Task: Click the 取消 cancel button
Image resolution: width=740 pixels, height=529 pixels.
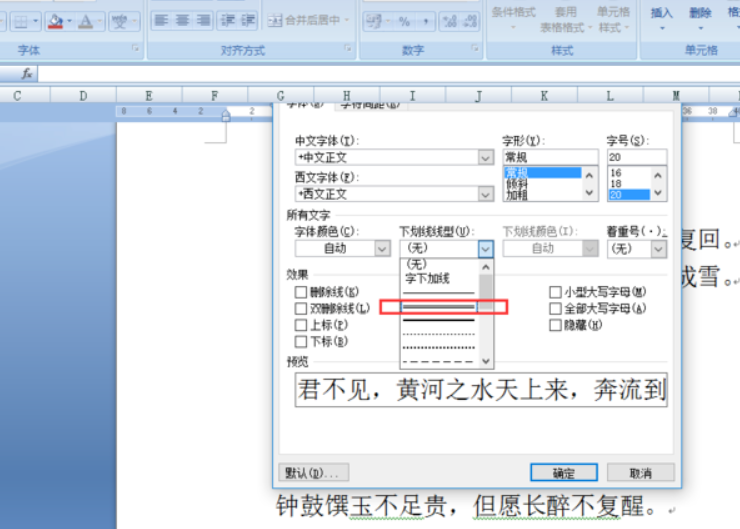Action: [x=640, y=472]
